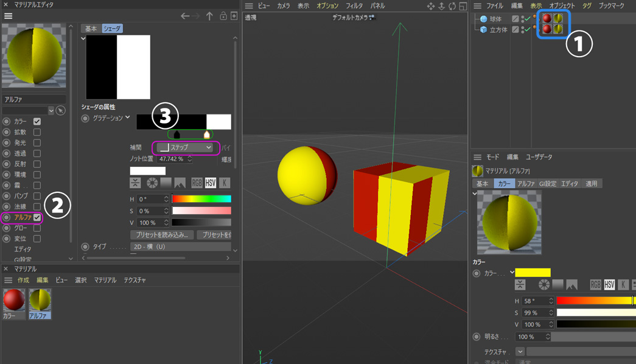
Task: Switch to the 基本 tab in Material Editor
Action: coord(91,29)
